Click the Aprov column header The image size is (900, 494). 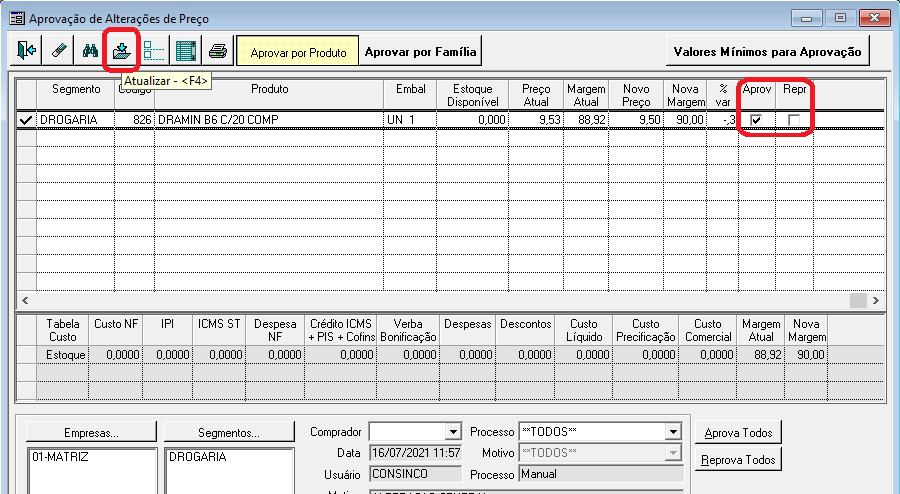pos(757,95)
